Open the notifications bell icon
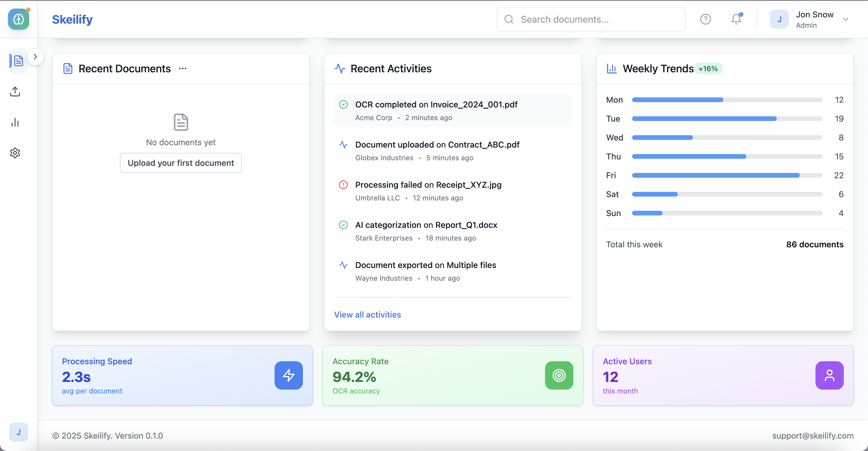This screenshot has width=868, height=451. [x=736, y=19]
